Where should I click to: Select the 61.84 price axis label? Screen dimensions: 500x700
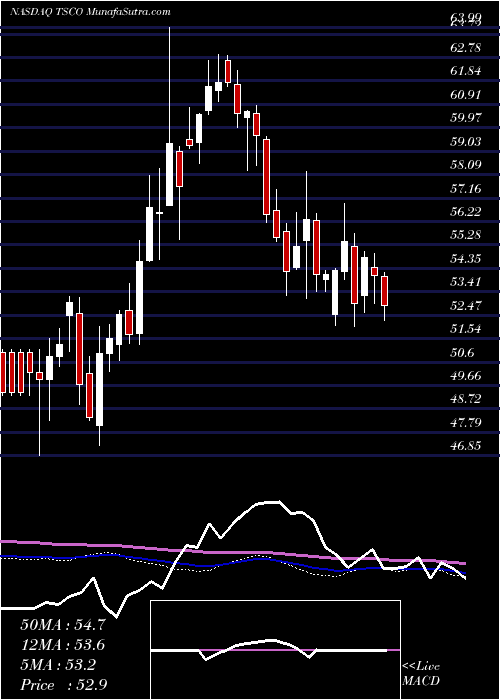pos(466,71)
